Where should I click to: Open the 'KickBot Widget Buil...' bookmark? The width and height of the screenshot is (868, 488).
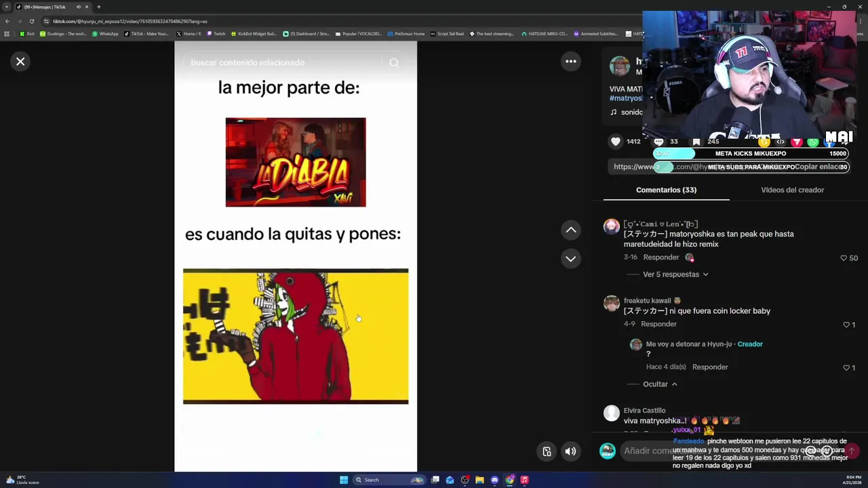pyautogui.click(x=254, y=34)
